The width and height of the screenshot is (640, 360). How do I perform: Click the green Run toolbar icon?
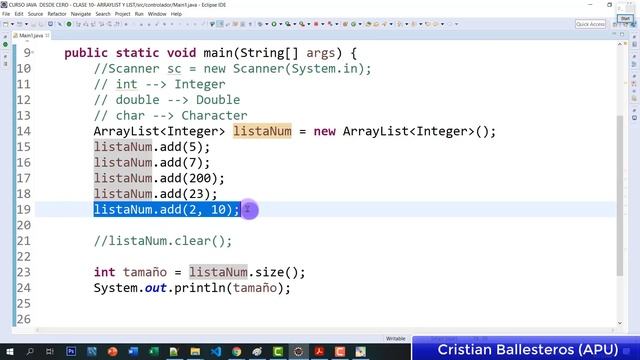274,24
